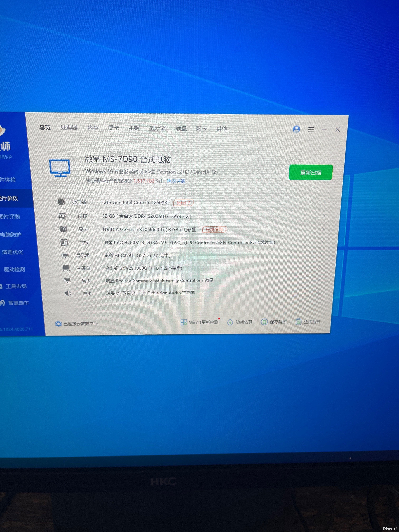Click the monitor icon beside 显示器
This screenshot has width=399, height=532.
(x=65, y=255)
